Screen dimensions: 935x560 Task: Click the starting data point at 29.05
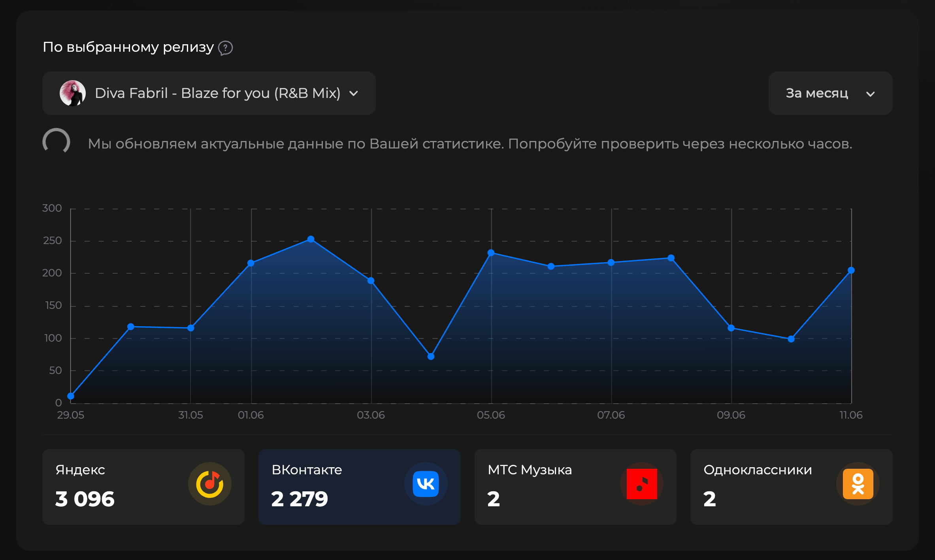[x=71, y=396]
